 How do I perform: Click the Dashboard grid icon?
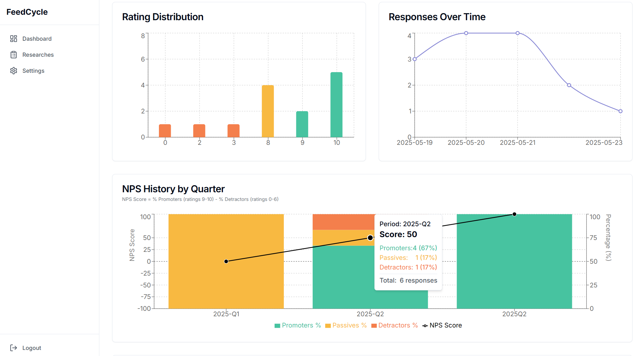tap(13, 39)
